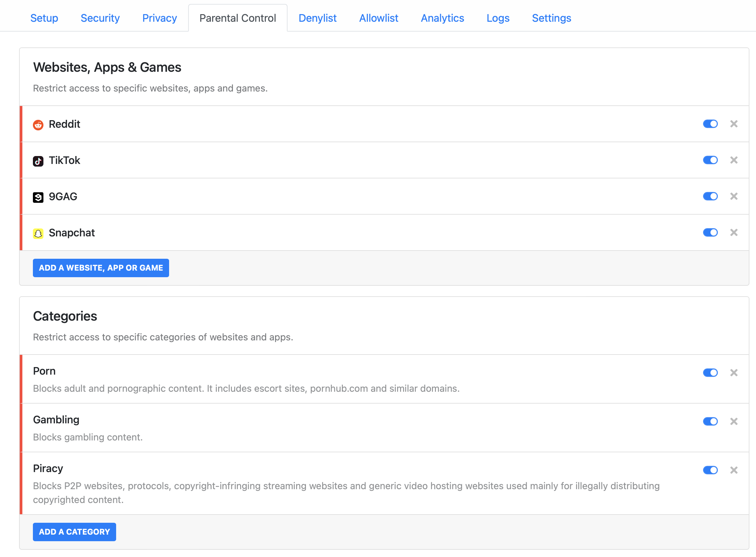Click the Websites, Apps & Games heading
The image size is (756, 557).
[107, 67]
